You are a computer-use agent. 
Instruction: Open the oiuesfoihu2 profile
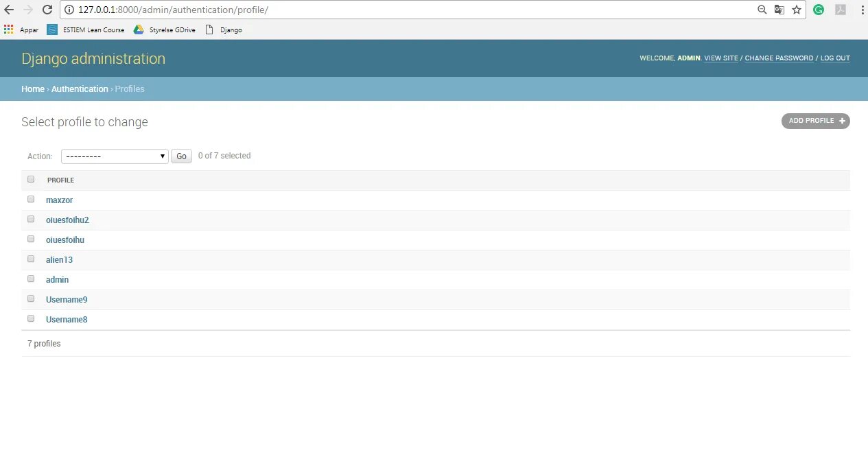point(67,220)
